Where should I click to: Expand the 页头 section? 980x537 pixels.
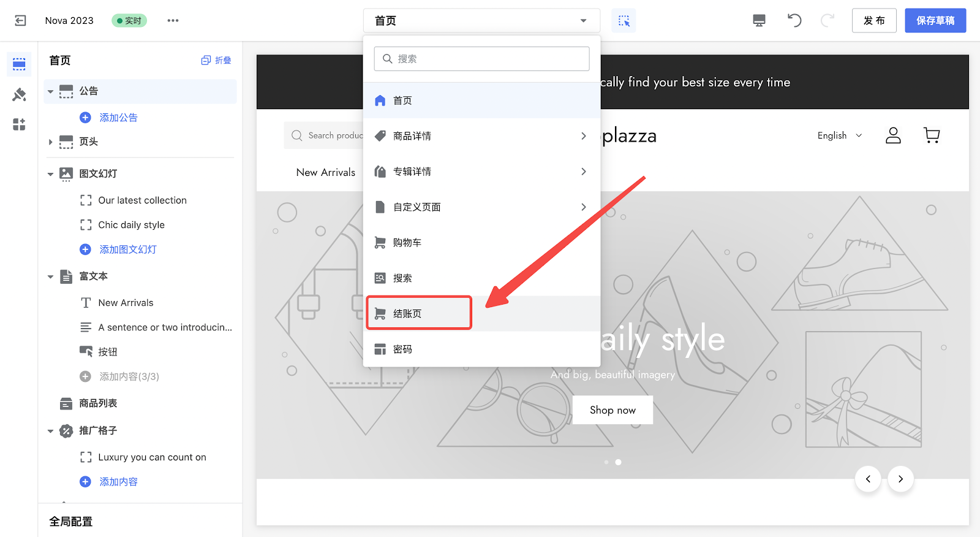coord(51,142)
